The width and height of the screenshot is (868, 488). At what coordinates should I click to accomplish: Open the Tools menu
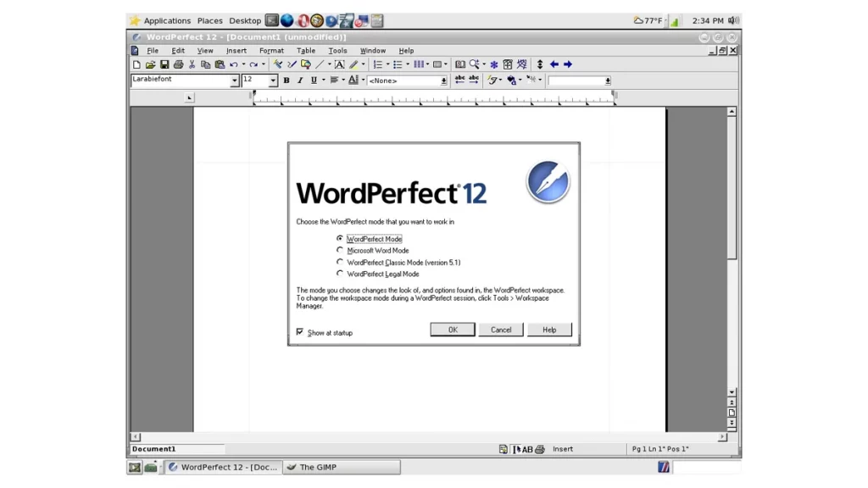pyautogui.click(x=337, y=51)
